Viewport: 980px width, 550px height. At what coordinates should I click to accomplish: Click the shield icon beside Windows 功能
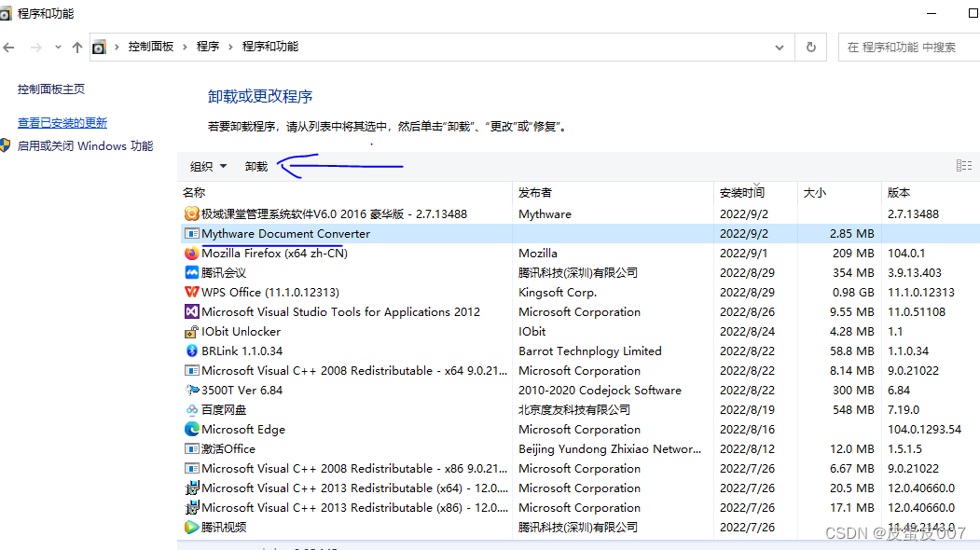[5, 145]
